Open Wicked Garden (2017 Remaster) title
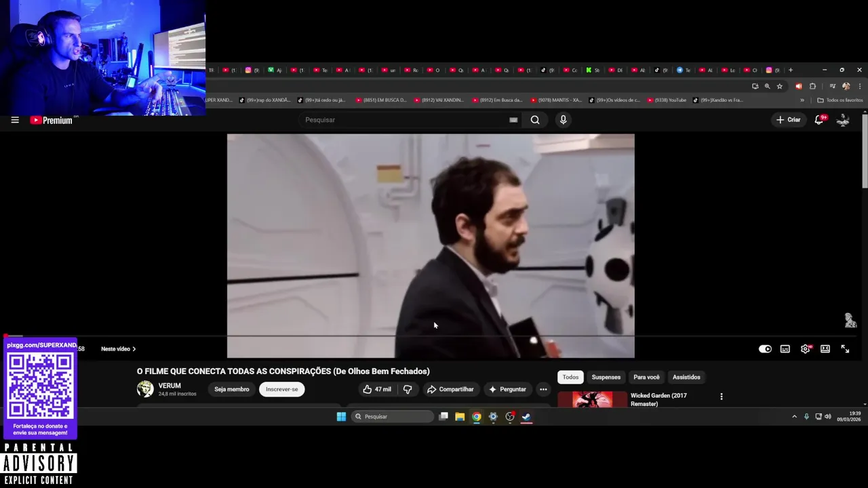 658,399
